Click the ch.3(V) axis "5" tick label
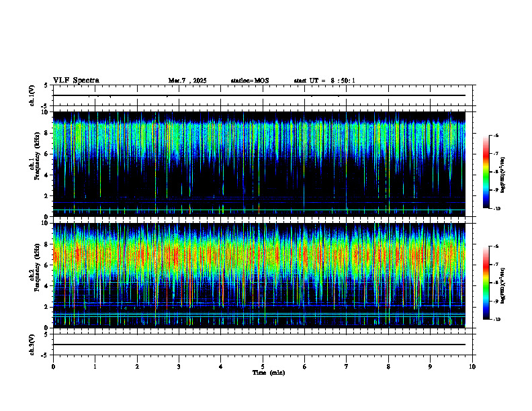Viewport: 532px width, 411px height. point(47,334)
